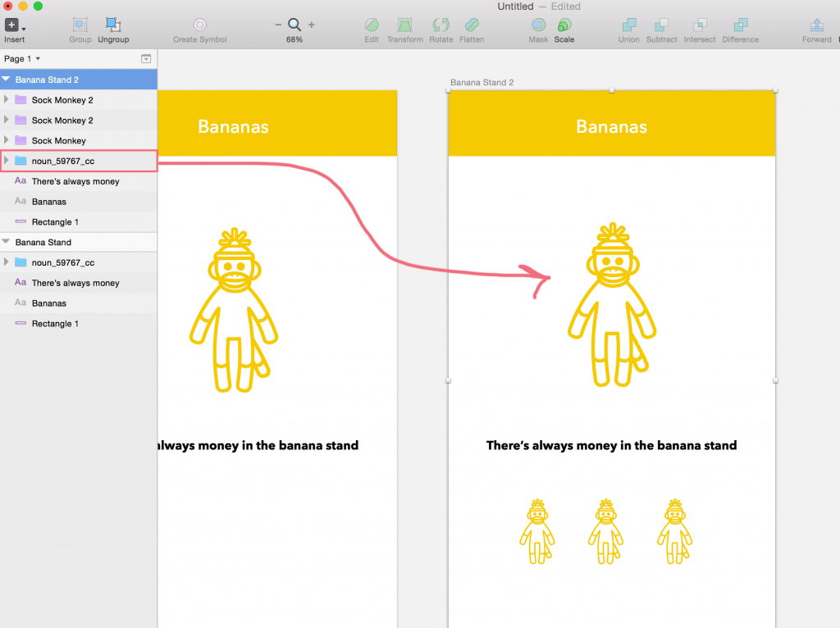840x628 pixels.
Task: Click the Forward arrange icon
Action: click(817, 25)
